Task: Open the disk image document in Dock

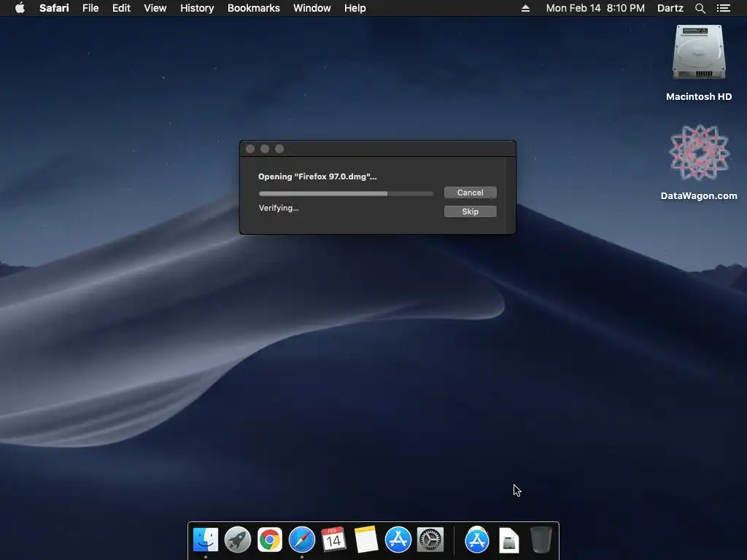Action: click(508, 540)
